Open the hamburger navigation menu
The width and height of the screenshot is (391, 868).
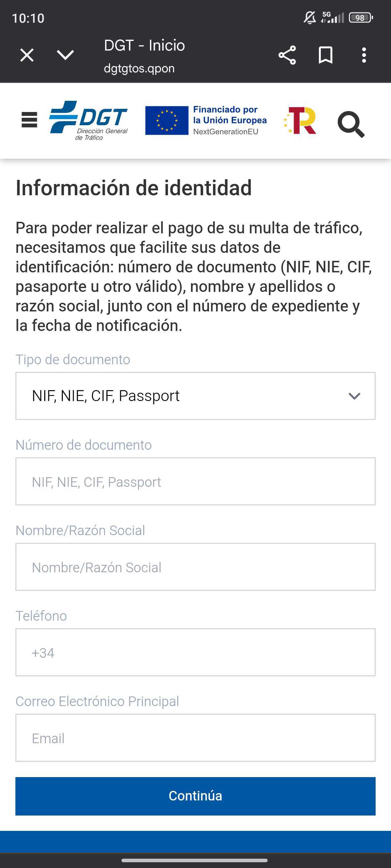point(29,120)
